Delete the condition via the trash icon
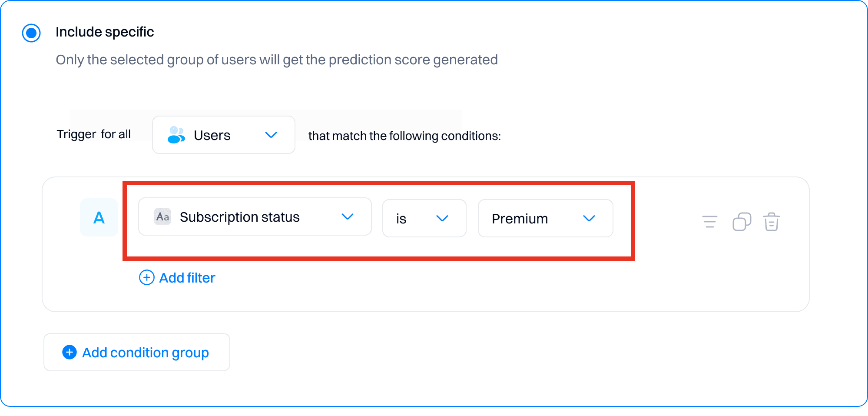Image resolution: width=868 pixels, height=416 pixels. coord(772,222)
